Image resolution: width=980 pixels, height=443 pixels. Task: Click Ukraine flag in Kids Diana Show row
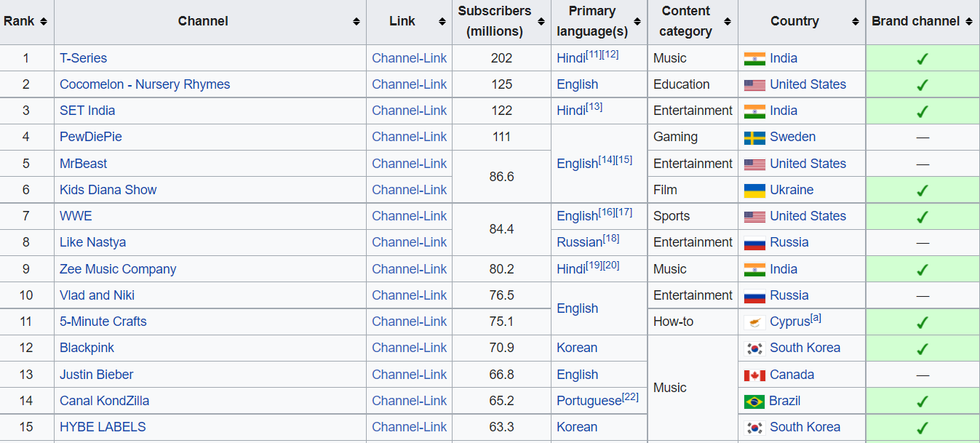tap(754, 191)
